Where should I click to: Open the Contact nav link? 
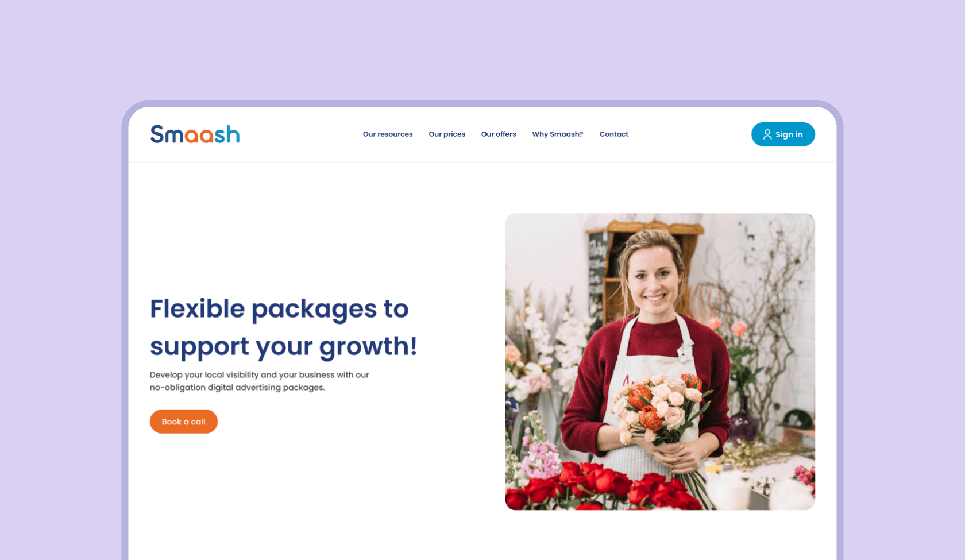(614, 134)
